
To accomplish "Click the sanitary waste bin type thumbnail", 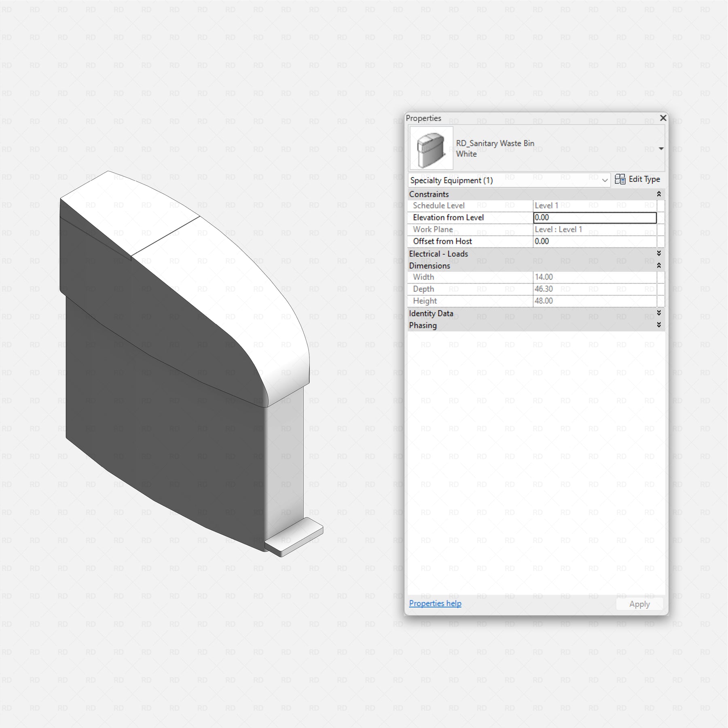I will click(431, 148).
